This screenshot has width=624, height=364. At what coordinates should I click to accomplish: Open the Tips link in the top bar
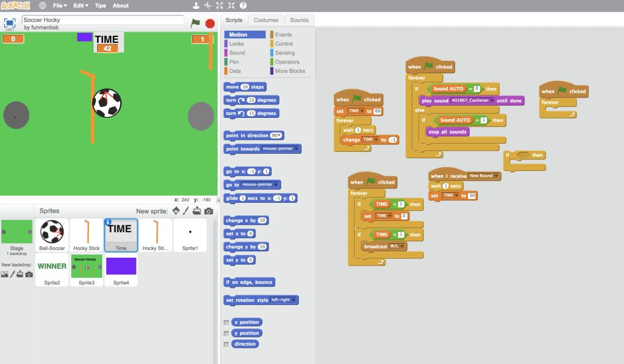(100, 6)
